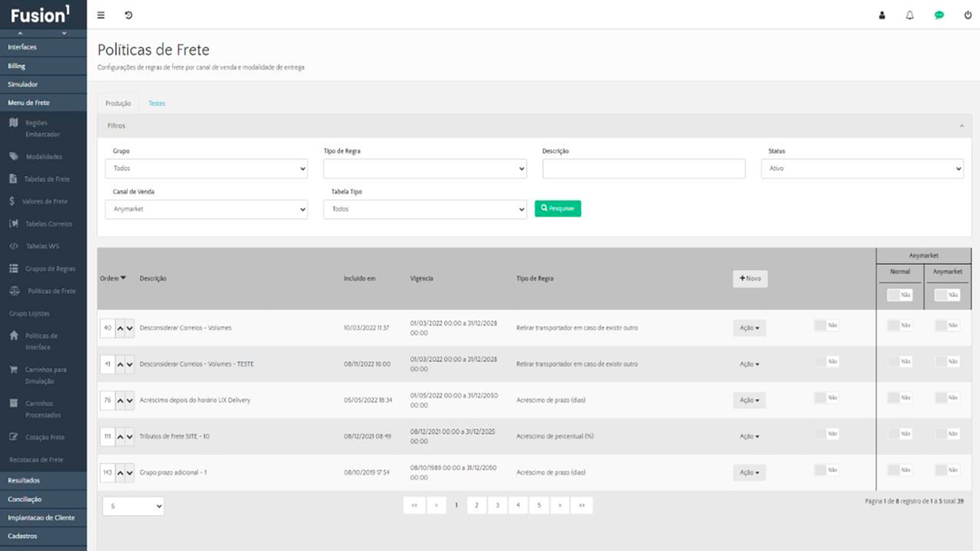
Task: Open the hamburger menu icon
Action: click(x=101, y=15)
